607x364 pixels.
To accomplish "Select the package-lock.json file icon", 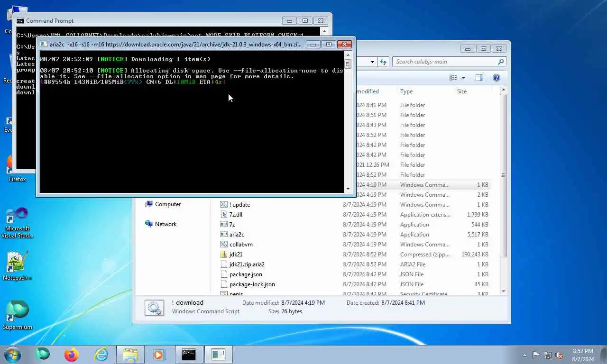I will click(x=224, y=284).
